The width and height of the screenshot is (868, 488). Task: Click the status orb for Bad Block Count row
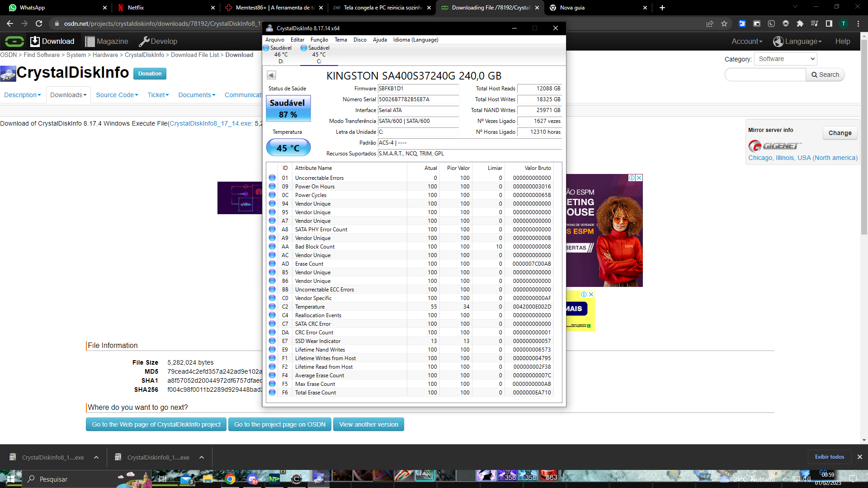[x=272, y=246]
